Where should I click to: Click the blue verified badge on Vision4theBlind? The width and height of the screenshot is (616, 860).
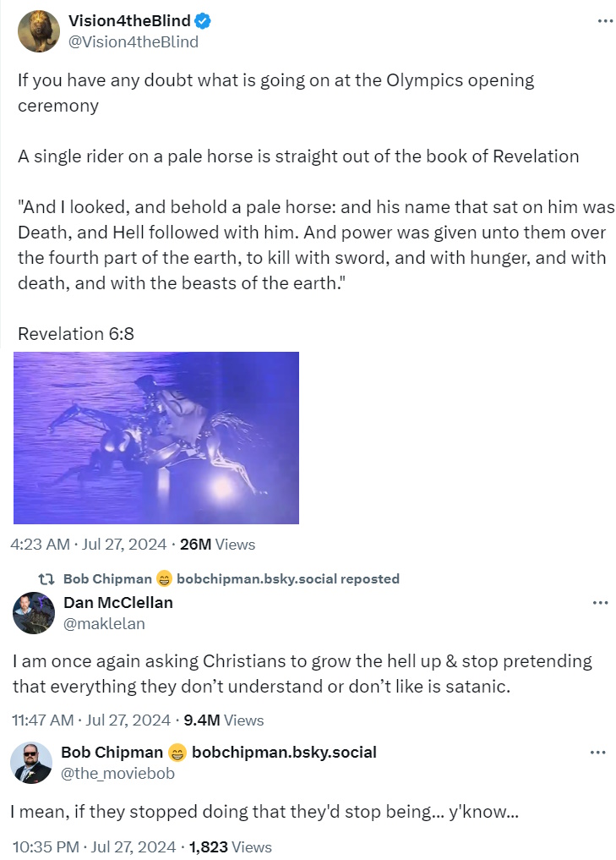tap(203, 22)
